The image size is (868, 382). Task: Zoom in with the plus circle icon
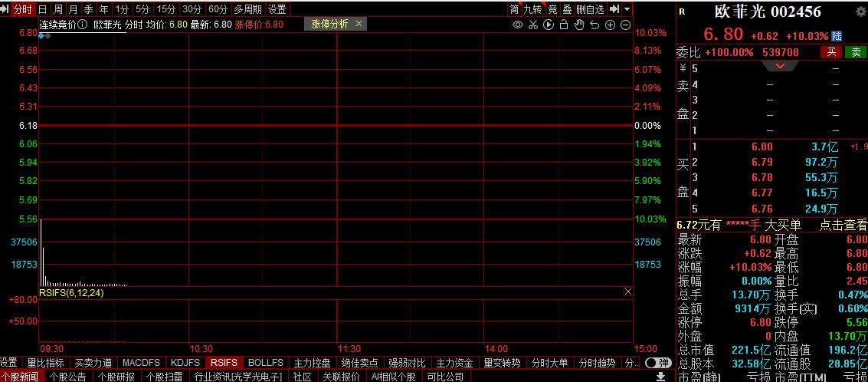pyautogui.click(x=610, y=25)
